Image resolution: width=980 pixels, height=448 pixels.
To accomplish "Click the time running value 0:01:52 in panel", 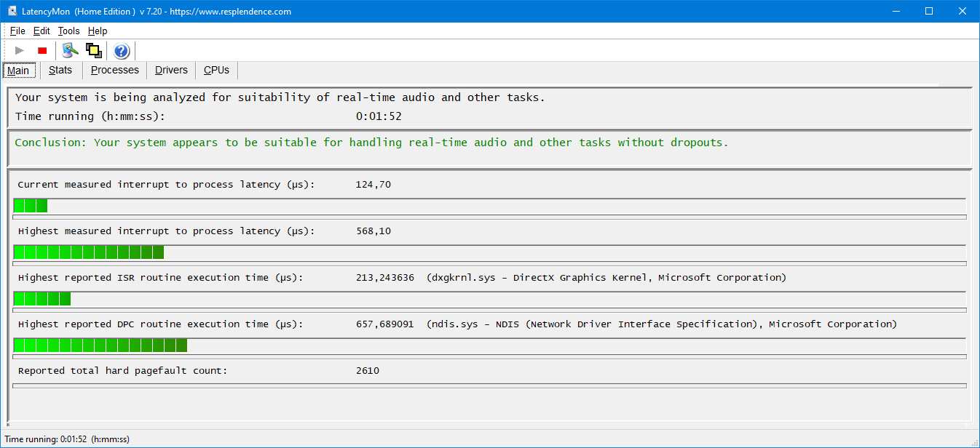I will click(379, 116).
